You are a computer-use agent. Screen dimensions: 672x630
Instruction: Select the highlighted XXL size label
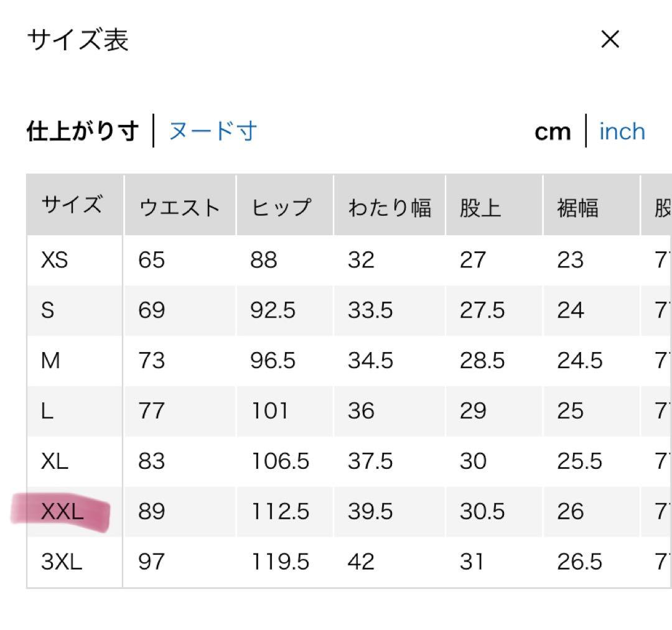(62, 512)
